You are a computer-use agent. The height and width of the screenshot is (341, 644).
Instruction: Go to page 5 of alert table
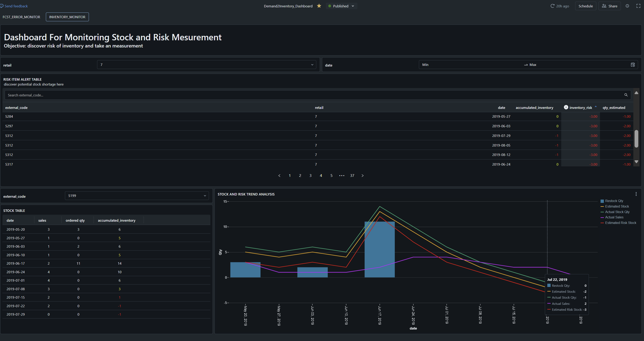pos(331,176)
